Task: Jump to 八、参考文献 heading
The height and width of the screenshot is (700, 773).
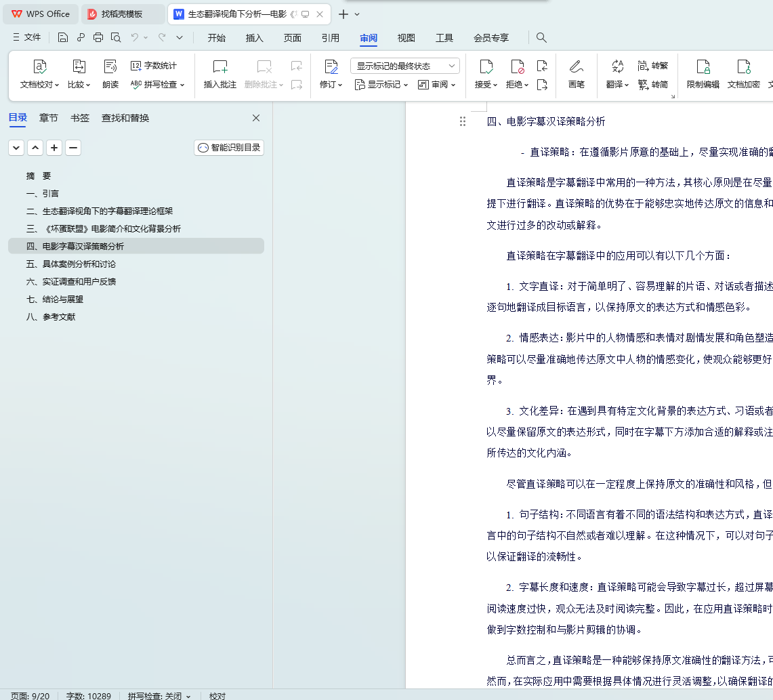Action: point(51,317)
